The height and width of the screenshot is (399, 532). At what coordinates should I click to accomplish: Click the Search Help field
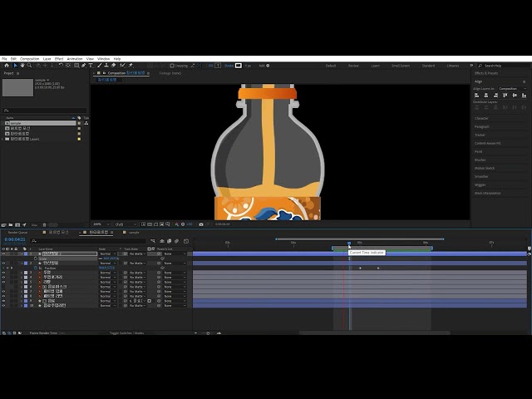pyautogui.click(x=502, y=66)
